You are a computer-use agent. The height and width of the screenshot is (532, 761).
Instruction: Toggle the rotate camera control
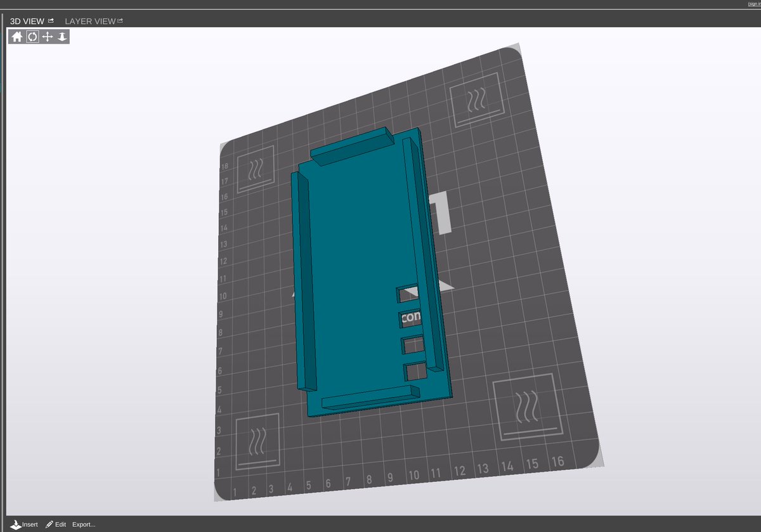[x=31, y=37]
